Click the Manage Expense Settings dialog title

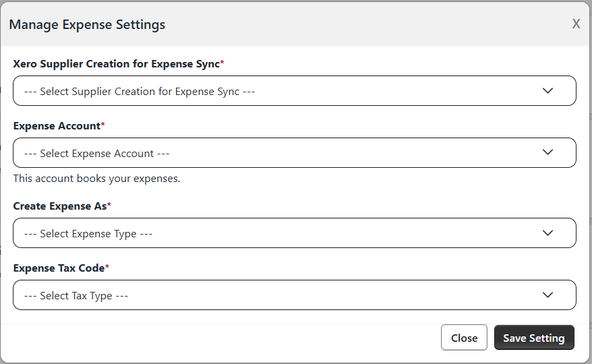click(x=87, y=25)
